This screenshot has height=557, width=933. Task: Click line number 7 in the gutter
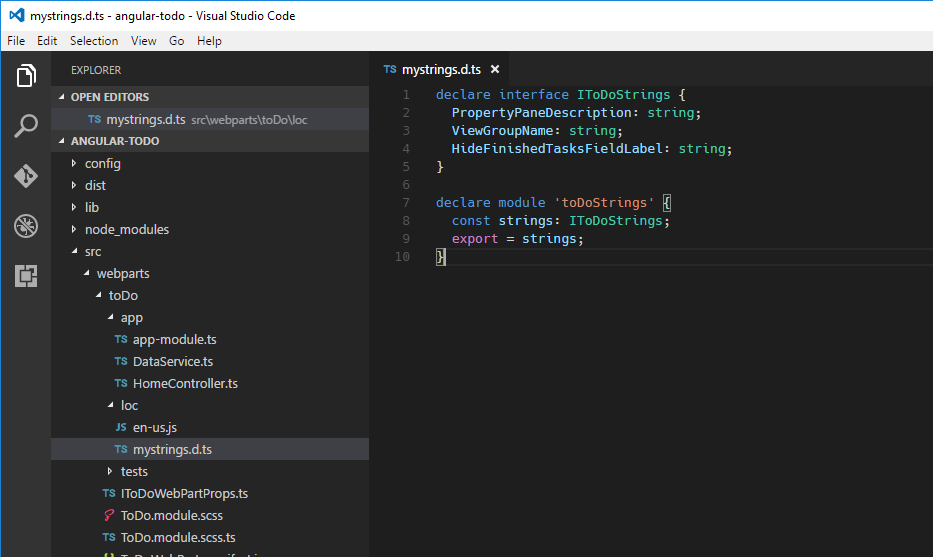click(406, 203)
